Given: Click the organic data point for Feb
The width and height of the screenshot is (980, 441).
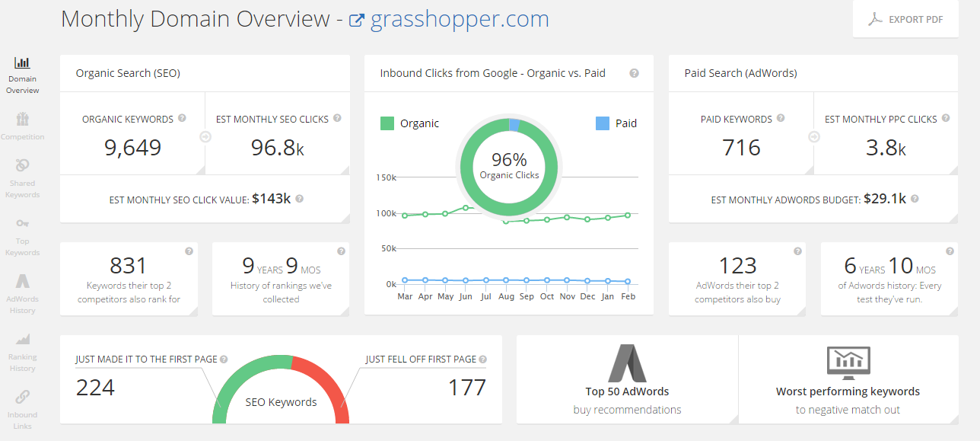Looking at the screenshot, I should tap(628, 215).
